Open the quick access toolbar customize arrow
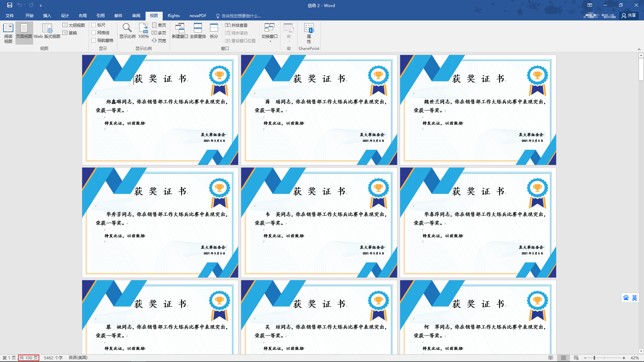Viewport: 644px width, 362px height. click(41, 6)
